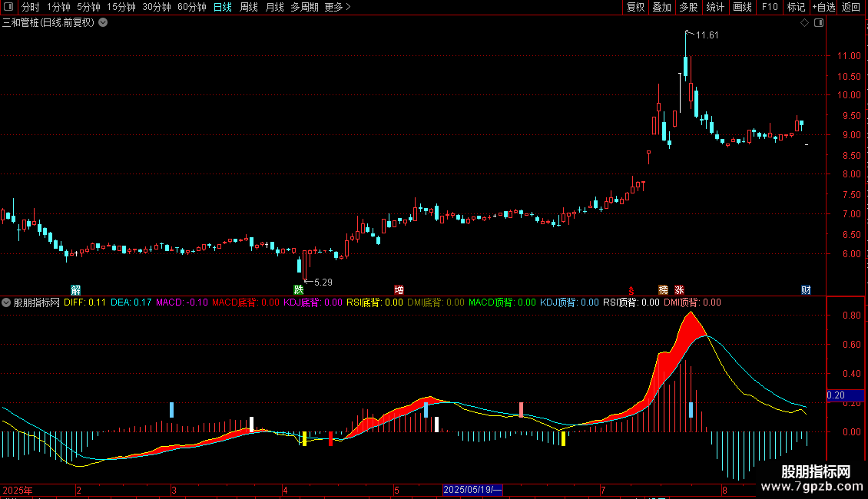
Task: Switch to the 周线 weekly tab
Action: [249, 7]
